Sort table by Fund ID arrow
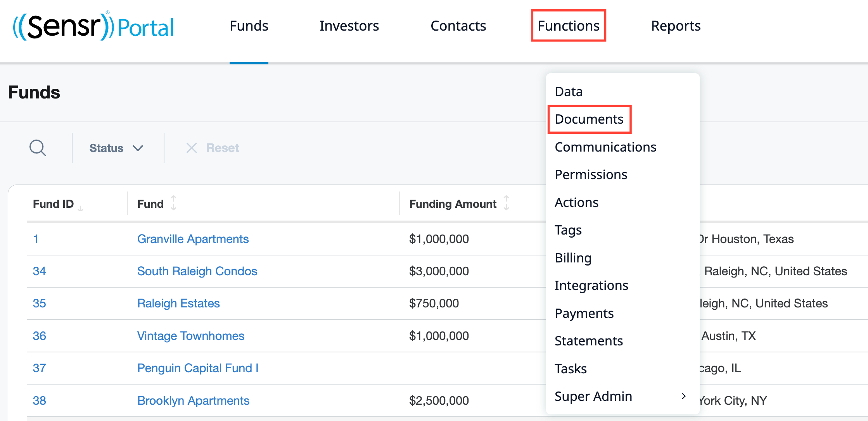 click(81, 208)
